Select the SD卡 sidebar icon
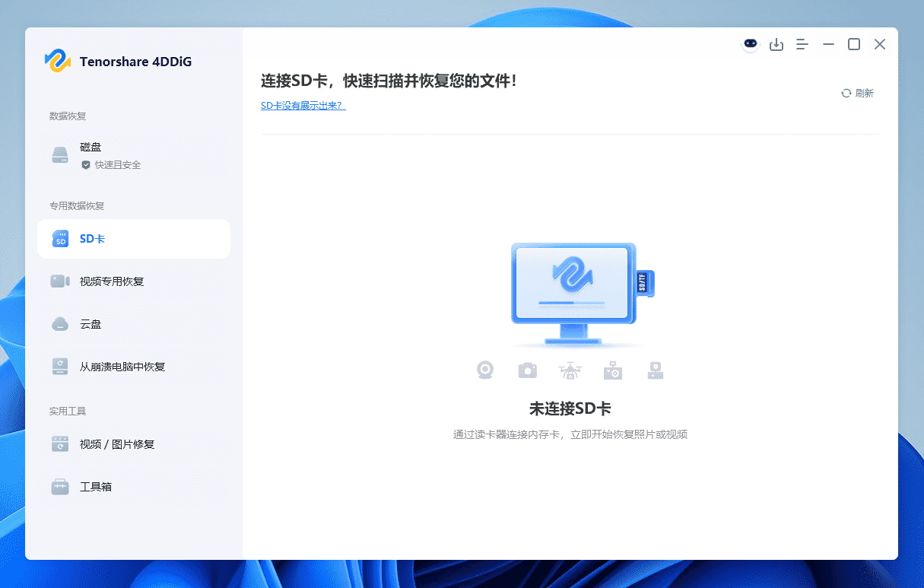Screen dimensions: 924x588 (x=60, y=238)
